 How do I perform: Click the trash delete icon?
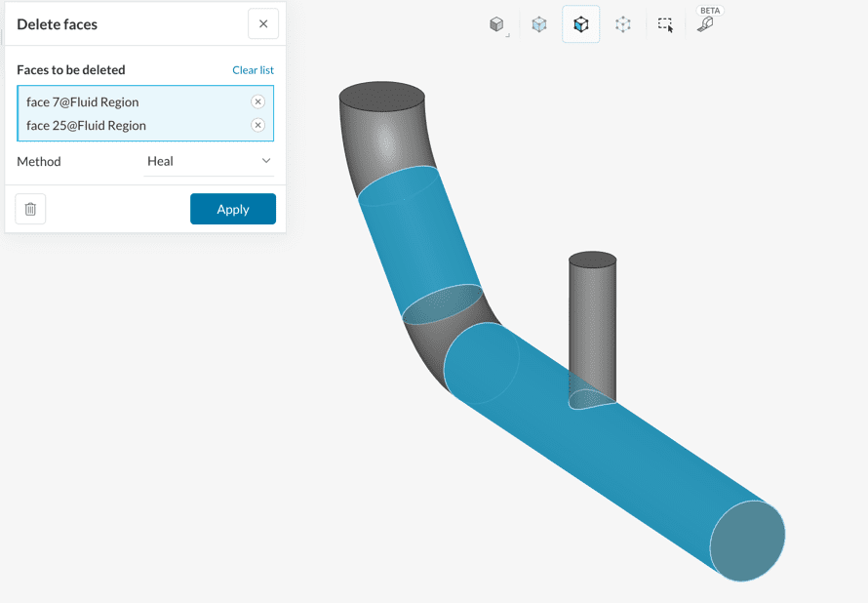(30, 209)
